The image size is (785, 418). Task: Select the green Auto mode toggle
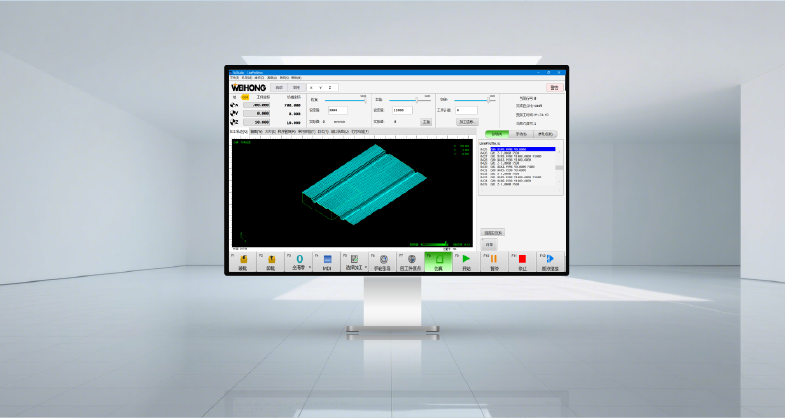coord(497,133)
